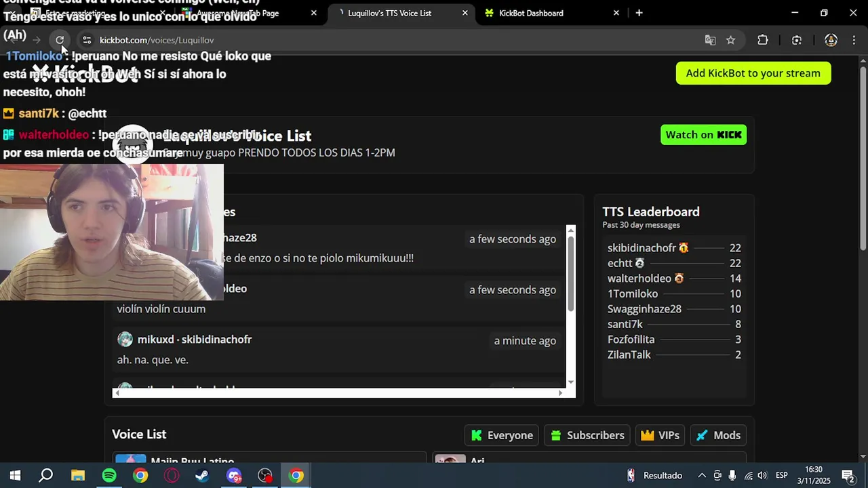The image size is (868, 488).
Task: Expand hidden system tray icons chevron
Action: point(702,475)
